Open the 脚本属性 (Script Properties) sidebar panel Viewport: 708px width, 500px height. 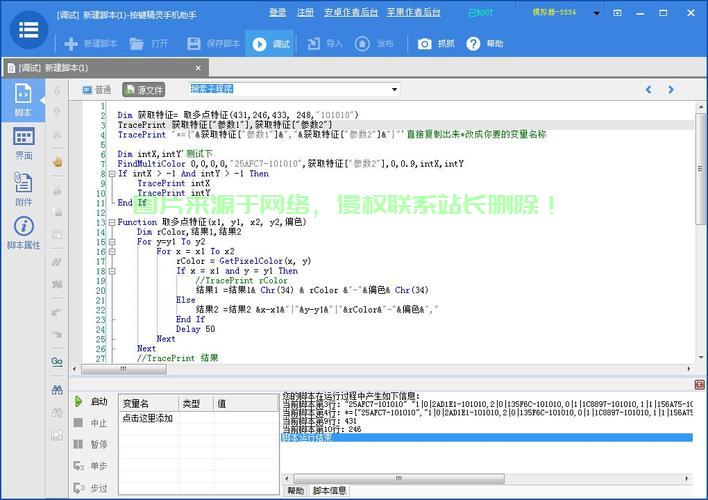click(23, 232)
